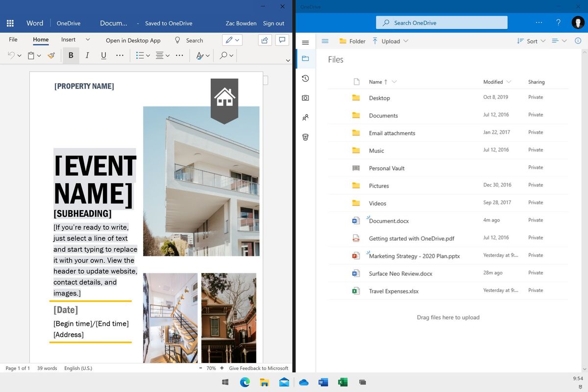Expand the paste options dropdown arrow

(x=39, y=56)
